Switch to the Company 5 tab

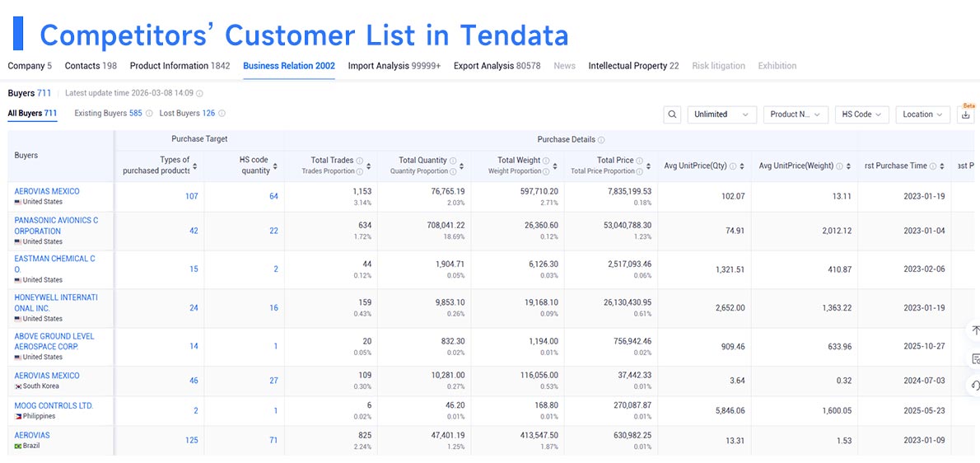(30, 66)
